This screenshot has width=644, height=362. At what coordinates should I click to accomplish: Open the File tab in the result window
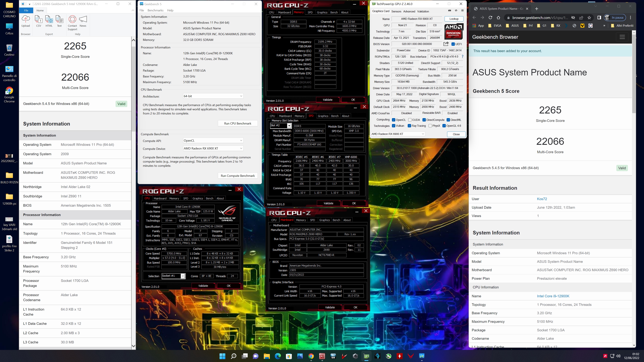(26, 10)
